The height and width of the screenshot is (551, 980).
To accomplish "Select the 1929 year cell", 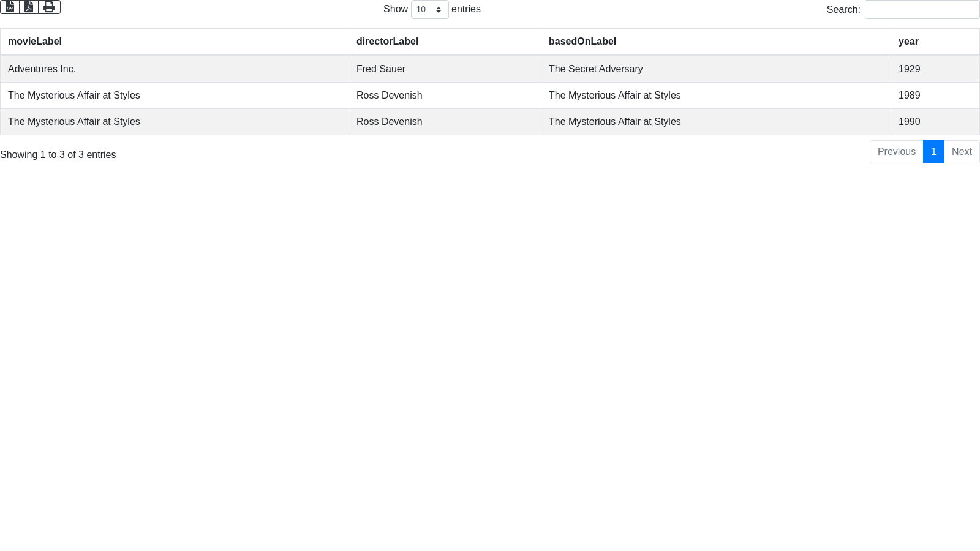I will [909, 69].
